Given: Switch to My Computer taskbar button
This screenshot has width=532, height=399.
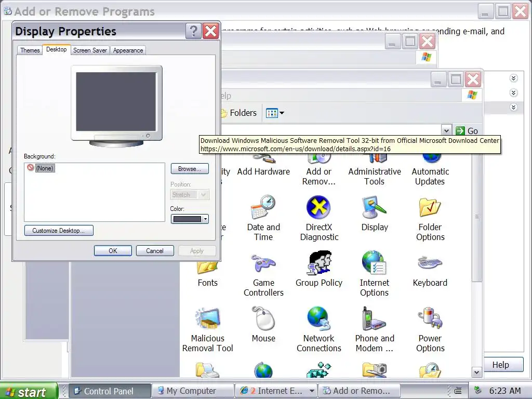Looking at the screenshot, I should pos(192,391).
